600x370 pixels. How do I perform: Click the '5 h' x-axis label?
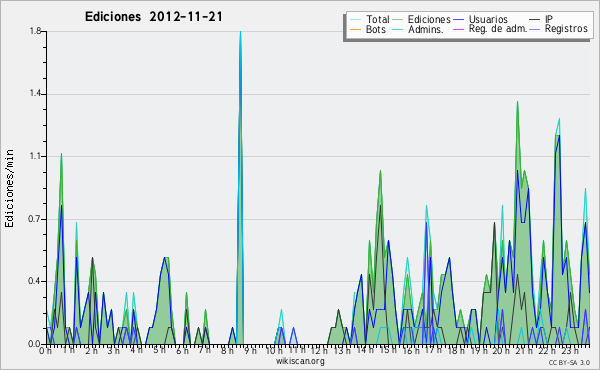pos(159,350)
